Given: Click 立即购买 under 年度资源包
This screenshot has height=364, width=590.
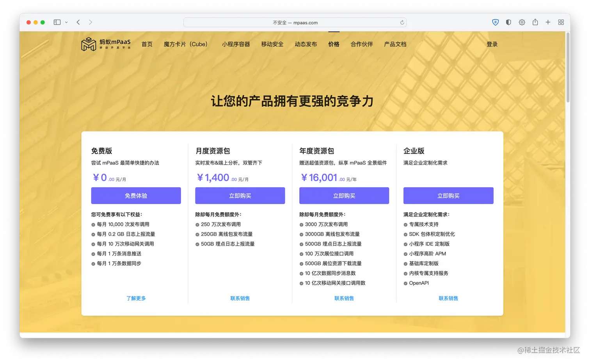Looking at the screenshot, I should point(344,195).
